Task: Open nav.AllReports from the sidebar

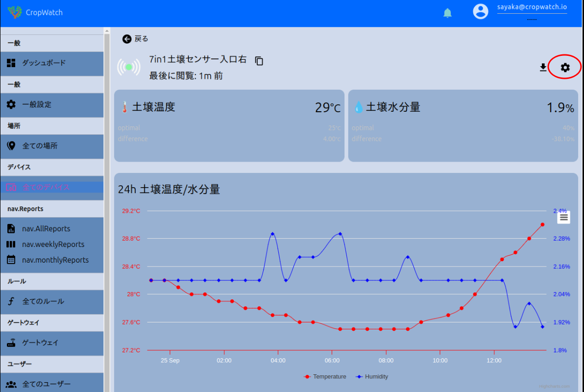Action: pyautogui.click(x=46, y=229)
